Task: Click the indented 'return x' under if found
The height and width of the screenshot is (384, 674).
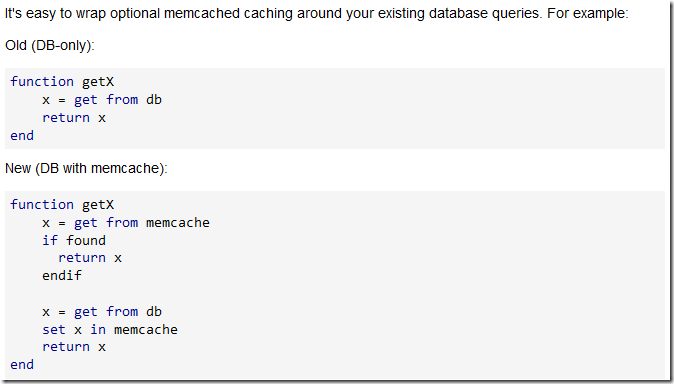Action: pos(90,258)
